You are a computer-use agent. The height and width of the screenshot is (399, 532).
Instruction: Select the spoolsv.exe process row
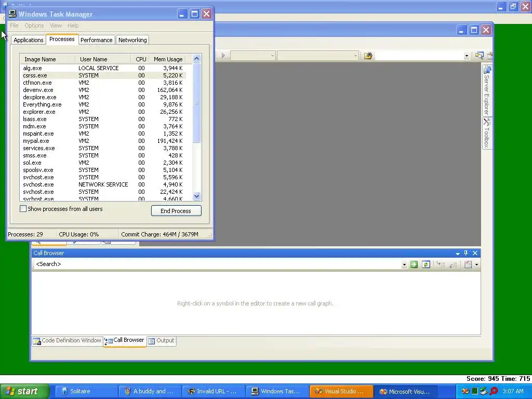pyautogui.click(x=103, y=170)
